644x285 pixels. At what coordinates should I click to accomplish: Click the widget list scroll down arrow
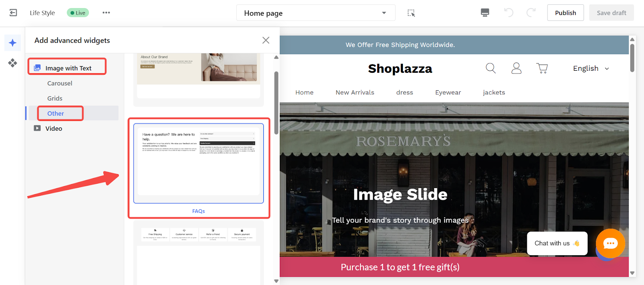tap(276, 281)
